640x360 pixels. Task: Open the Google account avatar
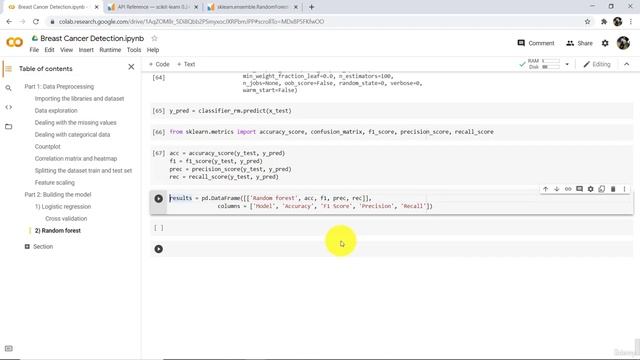pyautogui.click(x=623, y=43)
